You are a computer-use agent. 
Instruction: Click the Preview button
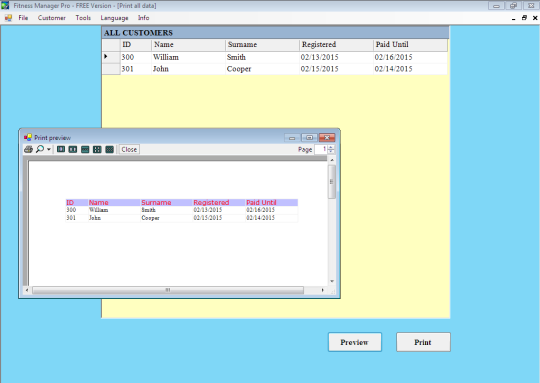point(355,342)
